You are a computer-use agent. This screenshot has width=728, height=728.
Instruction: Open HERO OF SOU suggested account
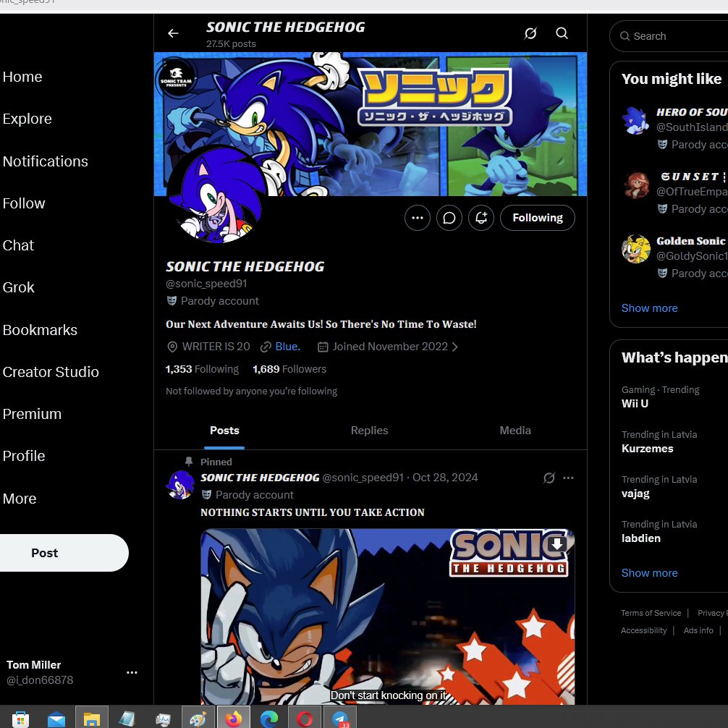tap(675, 127)
